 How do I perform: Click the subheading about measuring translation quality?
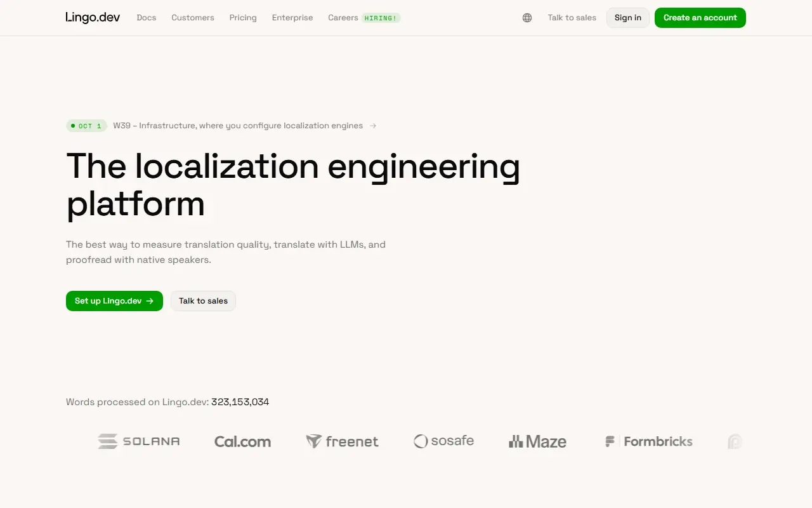coord(226,252)
